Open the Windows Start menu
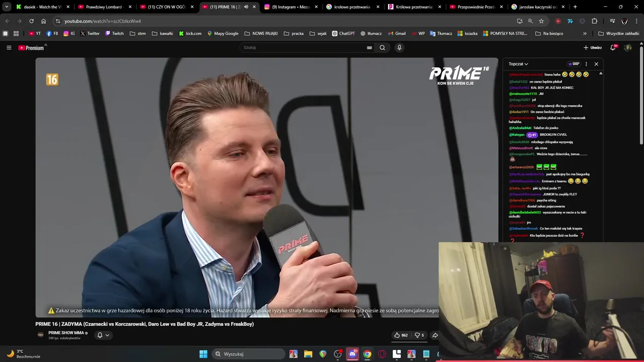The height and width of the screenshot is (362, 644). [203, 354]
